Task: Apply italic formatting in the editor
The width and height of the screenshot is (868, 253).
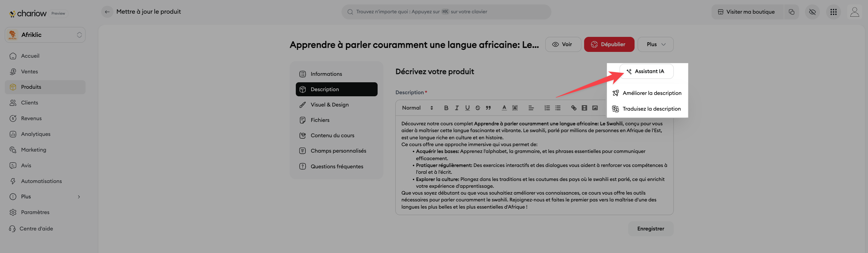Action: [457, 108]
